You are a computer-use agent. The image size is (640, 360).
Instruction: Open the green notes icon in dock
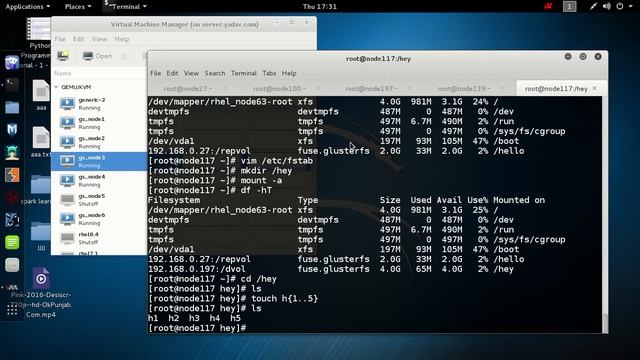pos(12,242)
